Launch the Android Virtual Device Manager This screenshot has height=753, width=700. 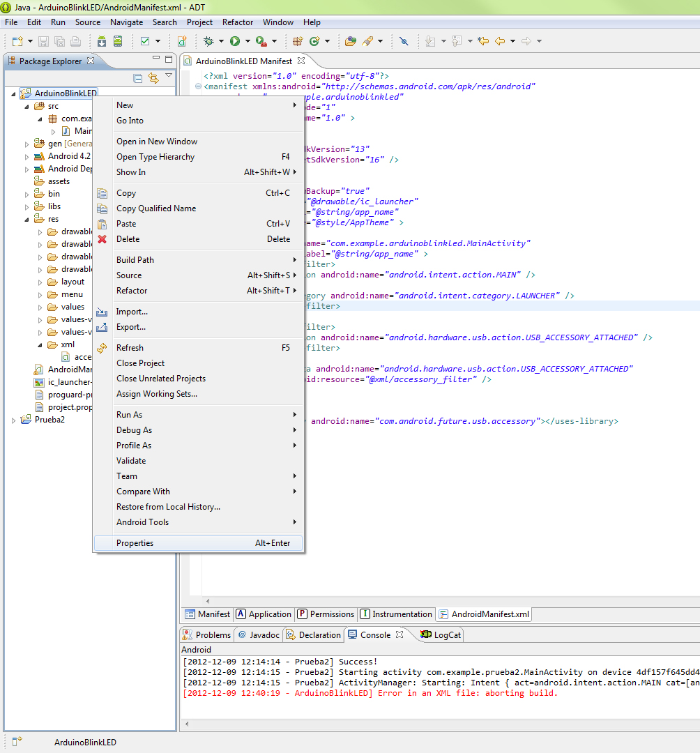tap(118, 41)
